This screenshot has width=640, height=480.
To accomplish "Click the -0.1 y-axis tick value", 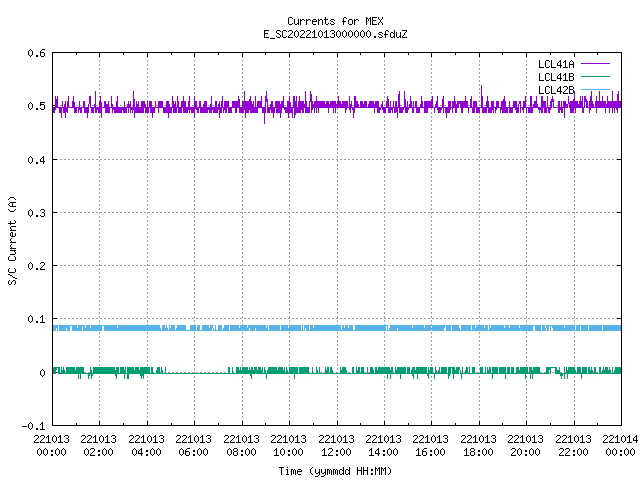I will tap(33, 426).
